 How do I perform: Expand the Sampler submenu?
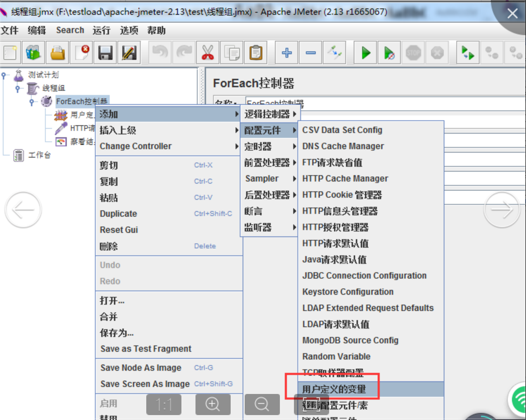click(x=270, y=179)
